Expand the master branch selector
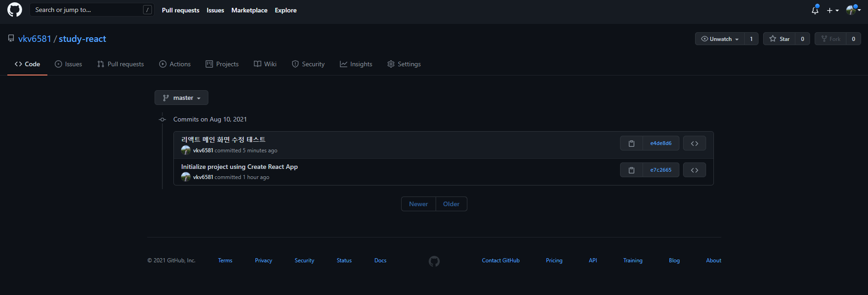This screenshot has height=295, width=868. tap(181, 98)
